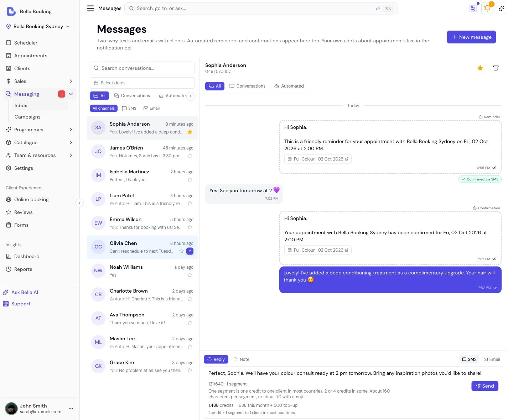Open the notification bell
This screenshot has width=513, height=420.
click(487, 8)
